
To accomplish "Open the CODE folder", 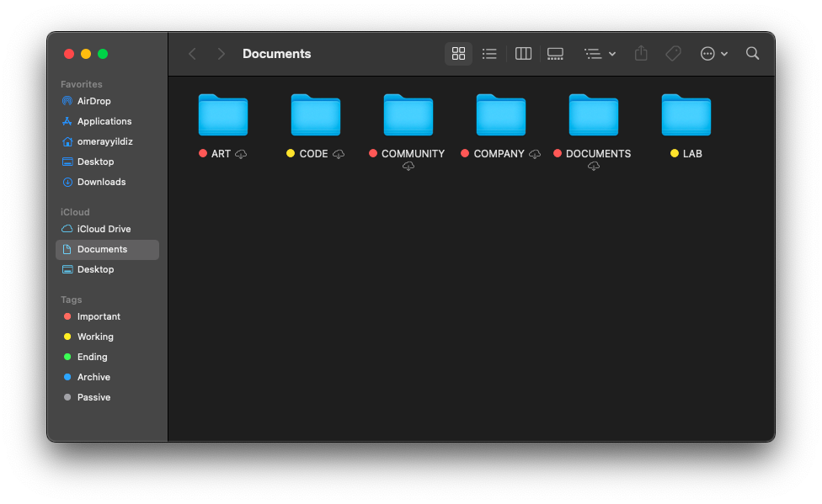I will [x=316, y=114].
